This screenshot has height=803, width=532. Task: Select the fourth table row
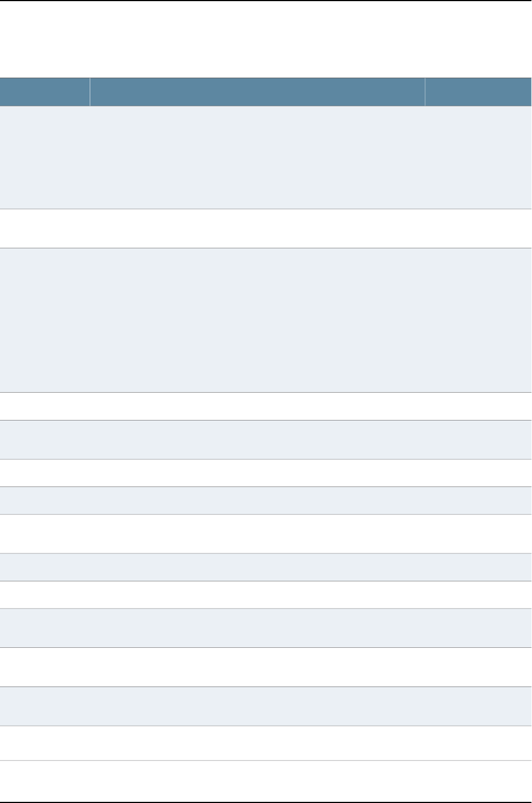tap(266, 406)
